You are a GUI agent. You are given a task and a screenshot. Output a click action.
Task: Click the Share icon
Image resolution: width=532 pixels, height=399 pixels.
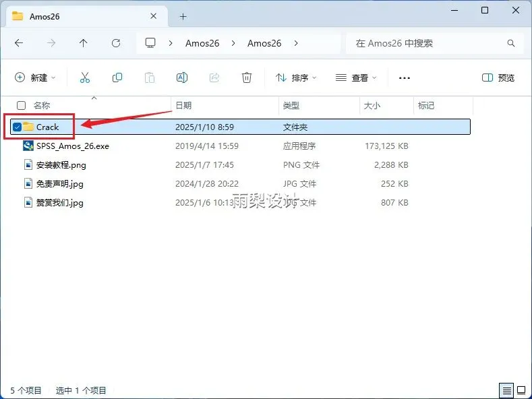(214, 78)
